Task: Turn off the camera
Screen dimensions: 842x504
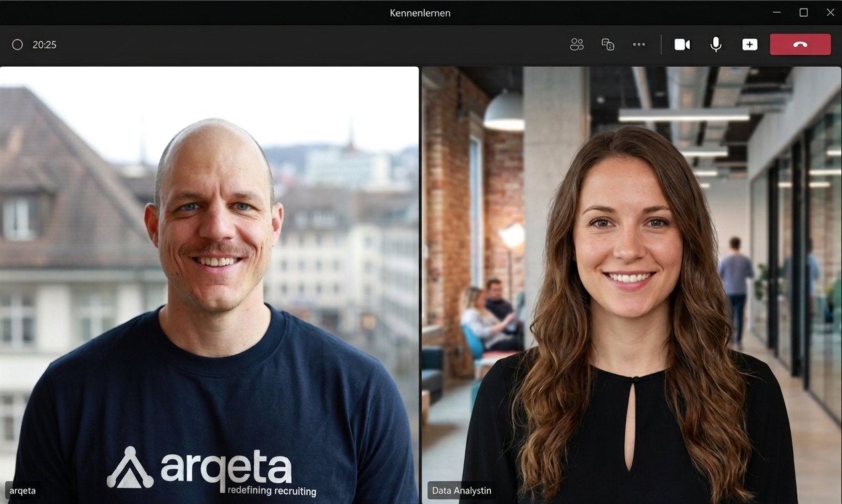Action: click(682, 45)
